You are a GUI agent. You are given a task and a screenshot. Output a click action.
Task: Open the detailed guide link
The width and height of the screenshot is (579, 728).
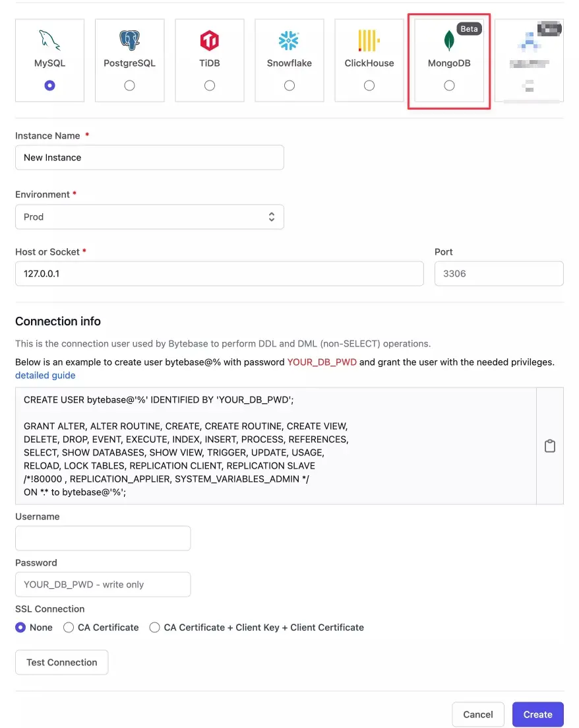[45, 375]
